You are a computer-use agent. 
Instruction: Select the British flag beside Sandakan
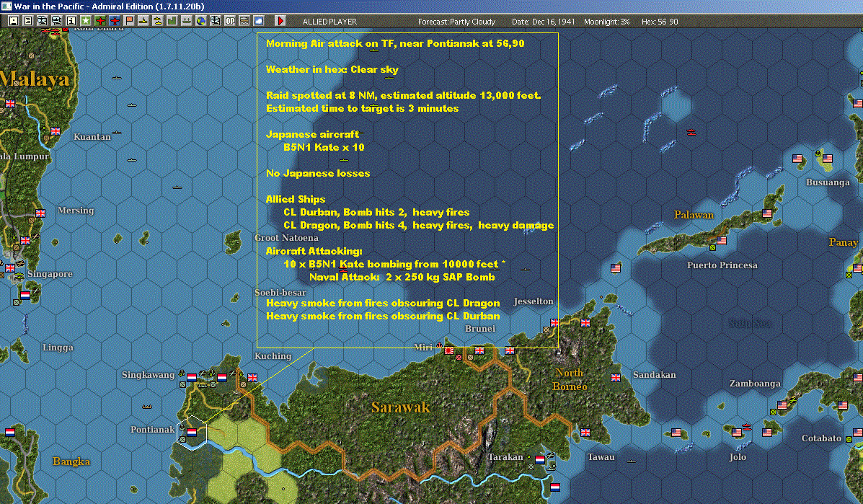(x=616, y=377)
